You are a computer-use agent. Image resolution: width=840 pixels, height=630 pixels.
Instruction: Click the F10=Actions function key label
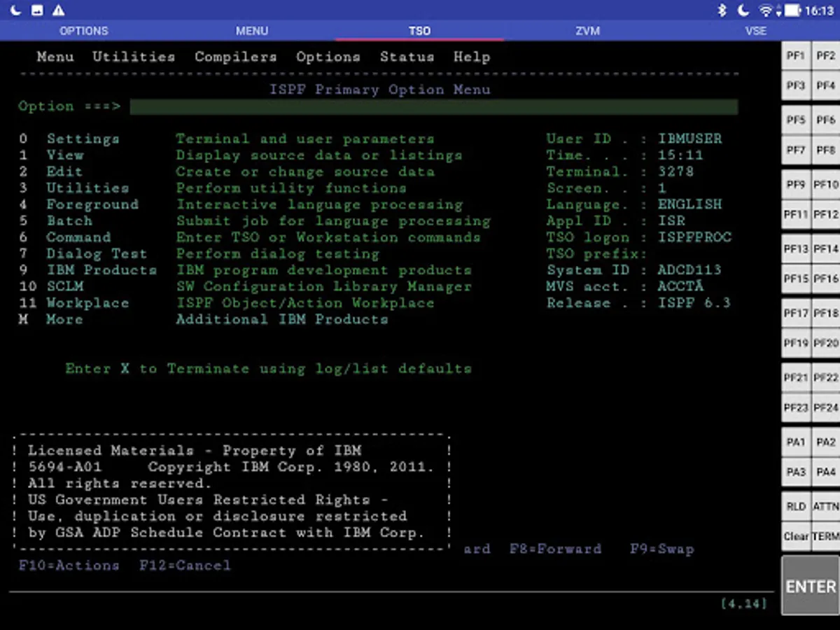click(x=69, y=565)
